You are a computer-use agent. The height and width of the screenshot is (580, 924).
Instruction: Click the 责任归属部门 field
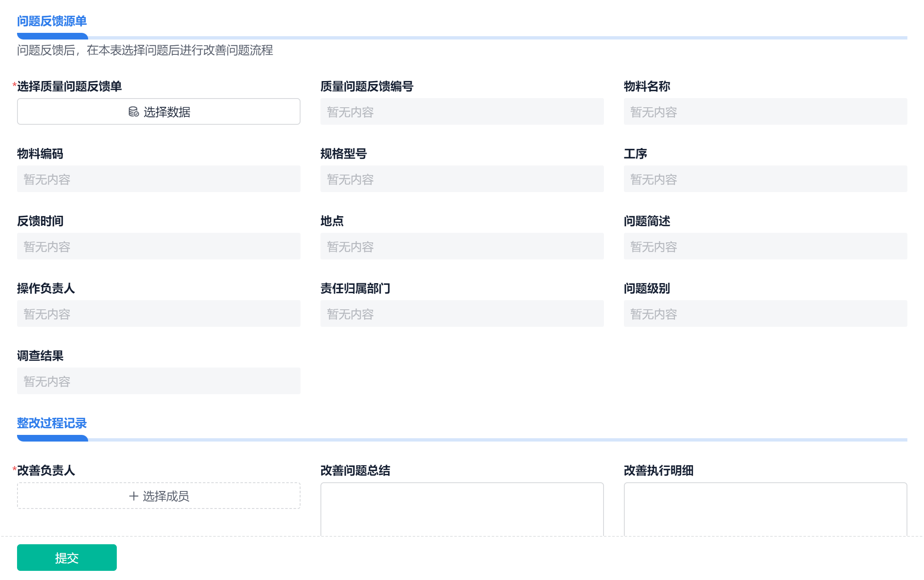click(462, 313)
